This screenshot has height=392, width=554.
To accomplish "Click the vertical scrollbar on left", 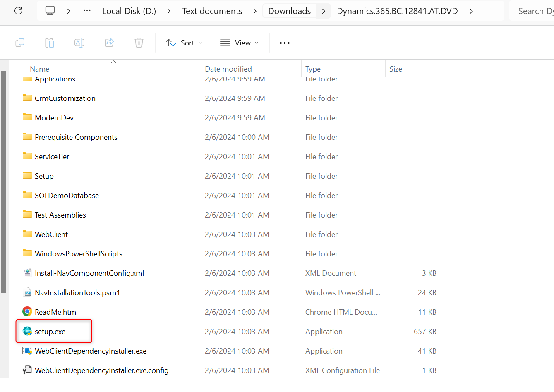I will click(x=4, y=182).
